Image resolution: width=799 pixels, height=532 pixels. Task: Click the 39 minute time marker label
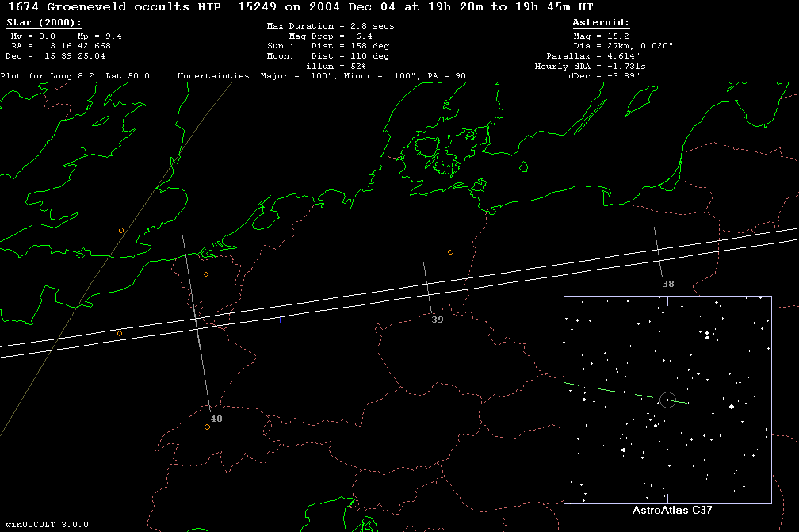pyautogui.click(x=438, y=320)
